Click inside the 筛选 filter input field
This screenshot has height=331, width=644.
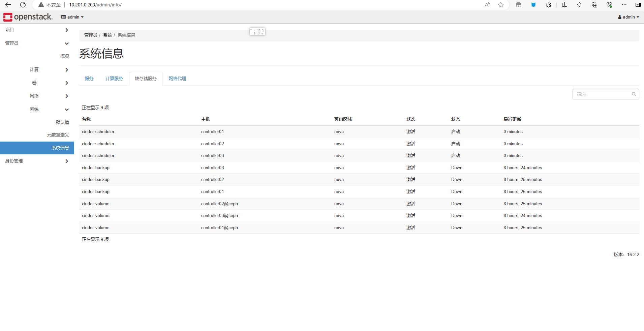point(600,94)
